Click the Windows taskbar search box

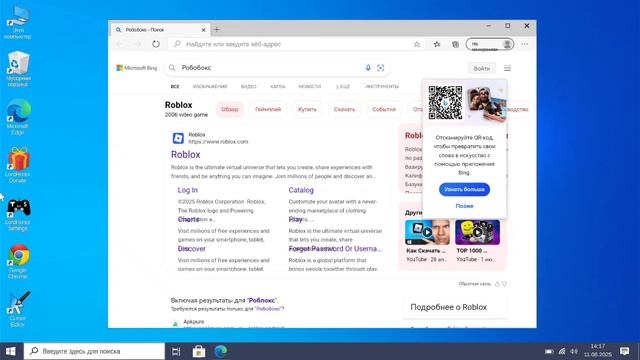tap(94, 351)
